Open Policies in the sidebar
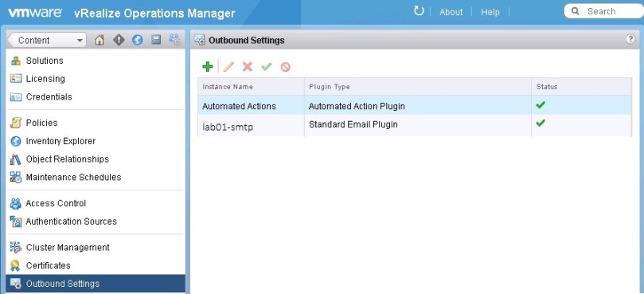 coord(41,123)
